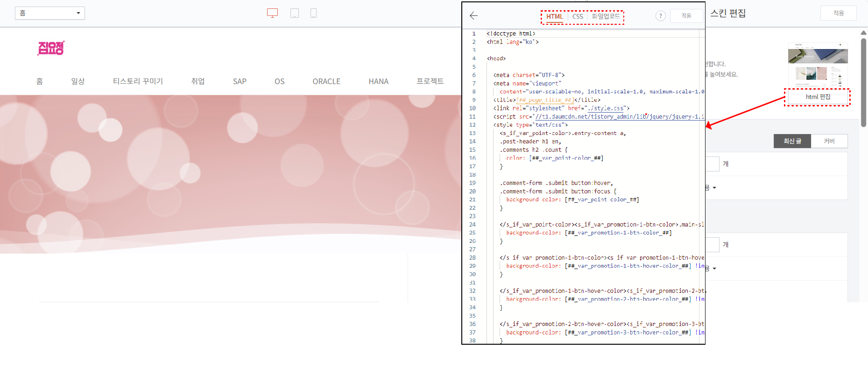
Task: Click line number 20 in gutter
Action: [473, 192]
